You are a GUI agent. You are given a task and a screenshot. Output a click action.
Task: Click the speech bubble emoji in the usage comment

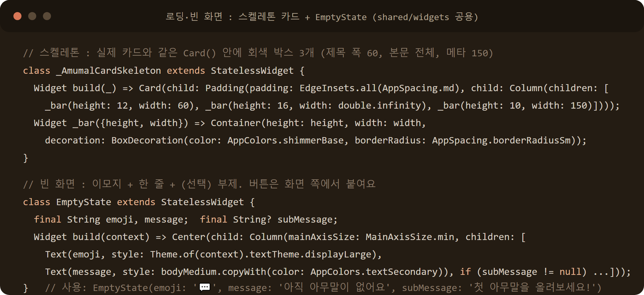[x=205, y=288]
